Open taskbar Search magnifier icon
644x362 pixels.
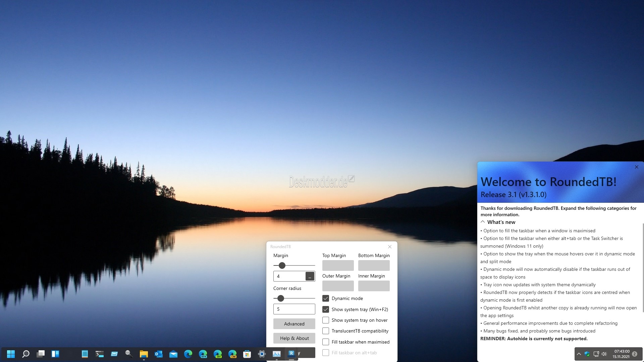click(x=26, y=354)
